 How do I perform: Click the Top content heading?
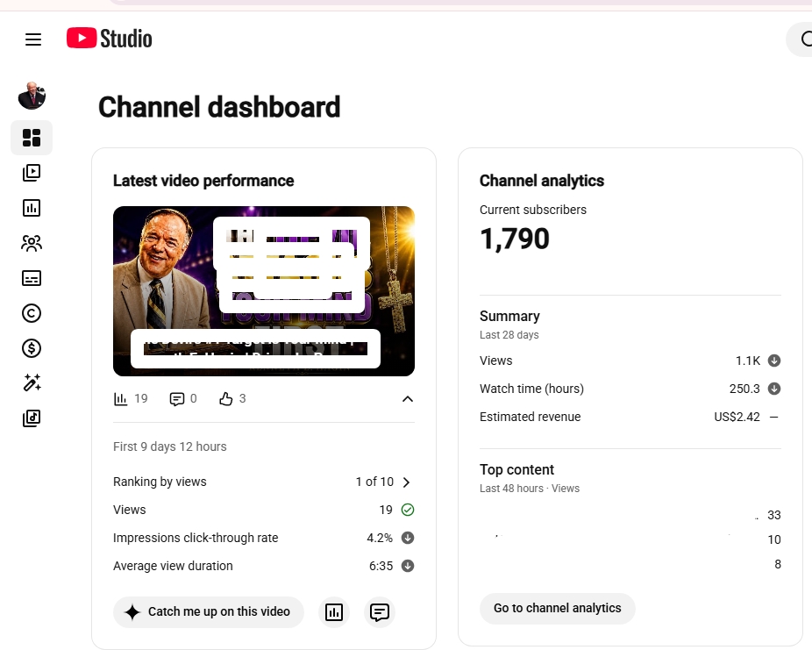pos(516,470)
